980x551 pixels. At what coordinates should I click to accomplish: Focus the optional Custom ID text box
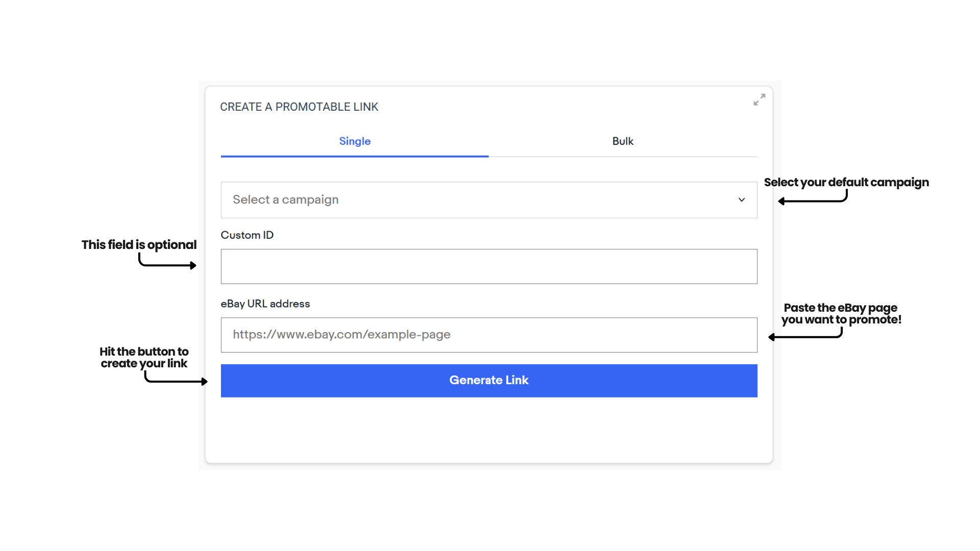pos(488,266)
